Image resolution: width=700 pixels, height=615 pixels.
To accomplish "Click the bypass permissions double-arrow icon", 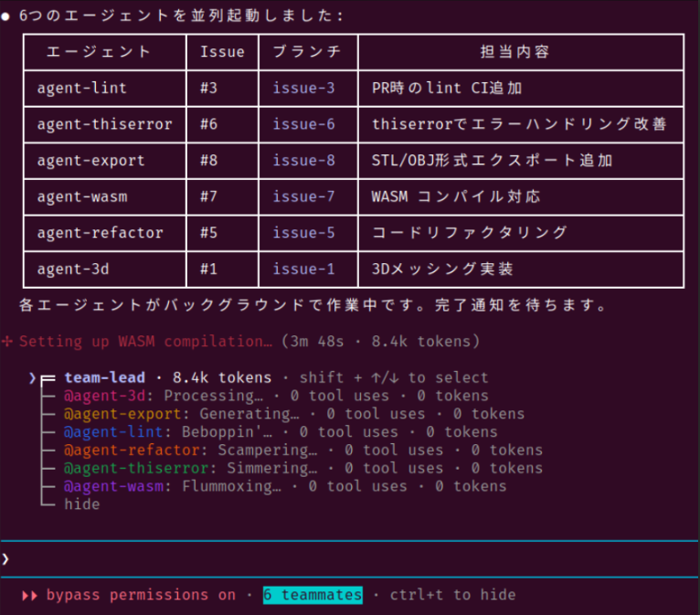I will (29, 595).
